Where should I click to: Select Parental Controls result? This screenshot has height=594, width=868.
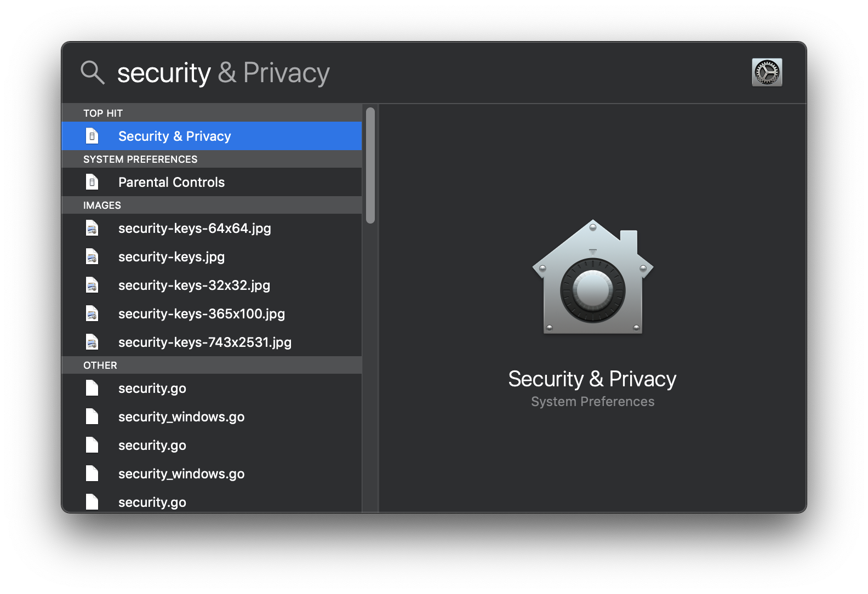point(212,182)
